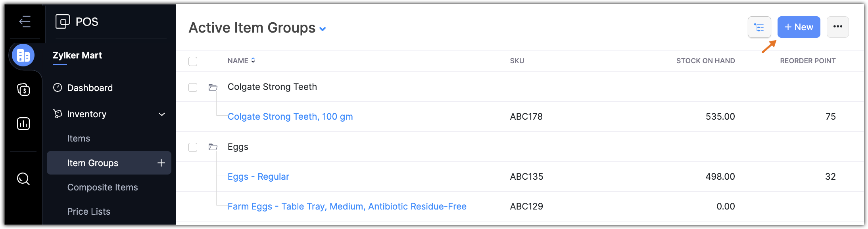Tick the select-all checkbox in the header

click(x=193, y=61)
